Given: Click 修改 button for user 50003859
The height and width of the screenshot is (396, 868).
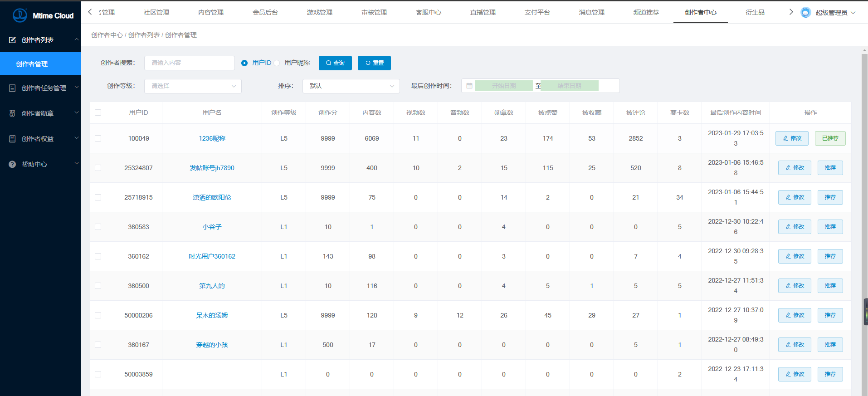Looking at the screenshot, I should pyautogui.click(x=795, y=374).
